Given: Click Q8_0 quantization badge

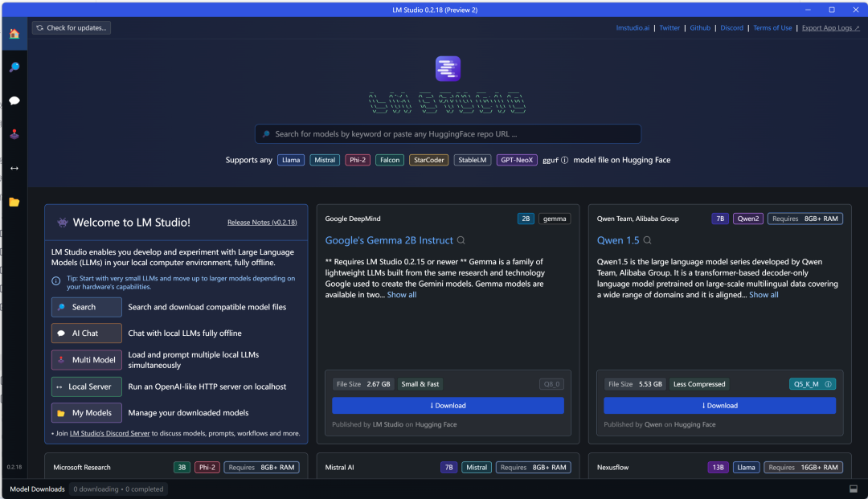Looking at the screenshot, I should [551, 384].
